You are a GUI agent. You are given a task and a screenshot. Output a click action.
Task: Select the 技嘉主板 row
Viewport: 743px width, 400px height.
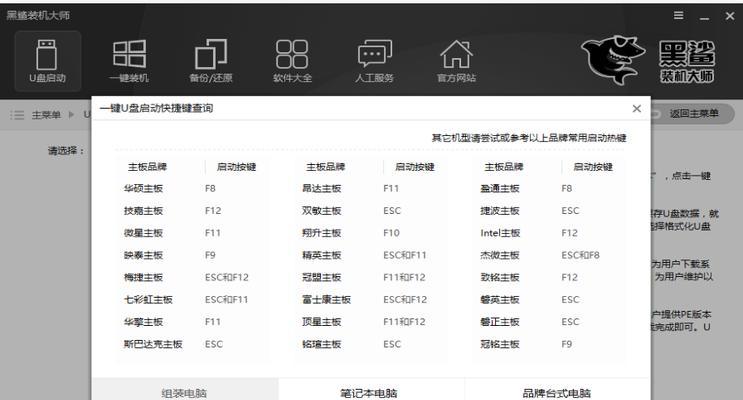point(193,210)
